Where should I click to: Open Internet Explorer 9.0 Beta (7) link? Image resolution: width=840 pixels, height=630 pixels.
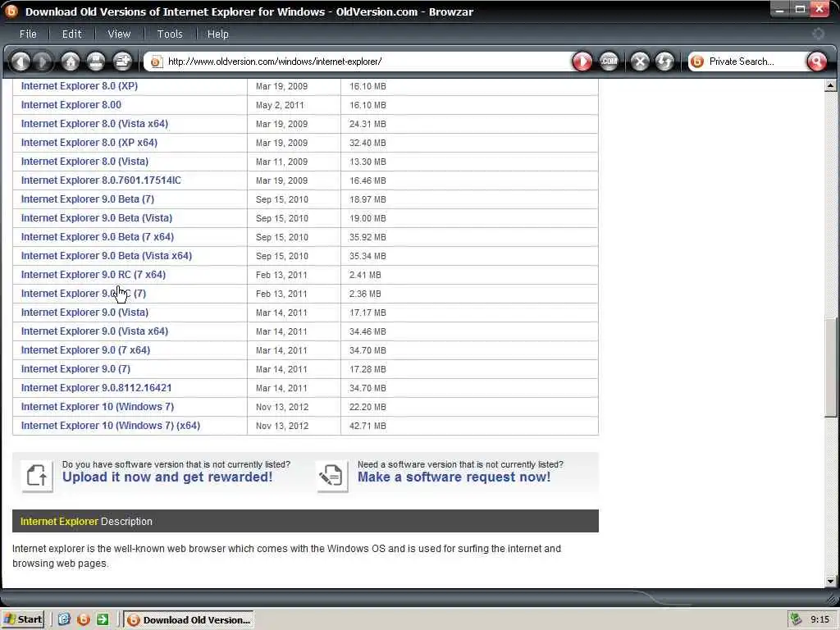pos(88,199)
